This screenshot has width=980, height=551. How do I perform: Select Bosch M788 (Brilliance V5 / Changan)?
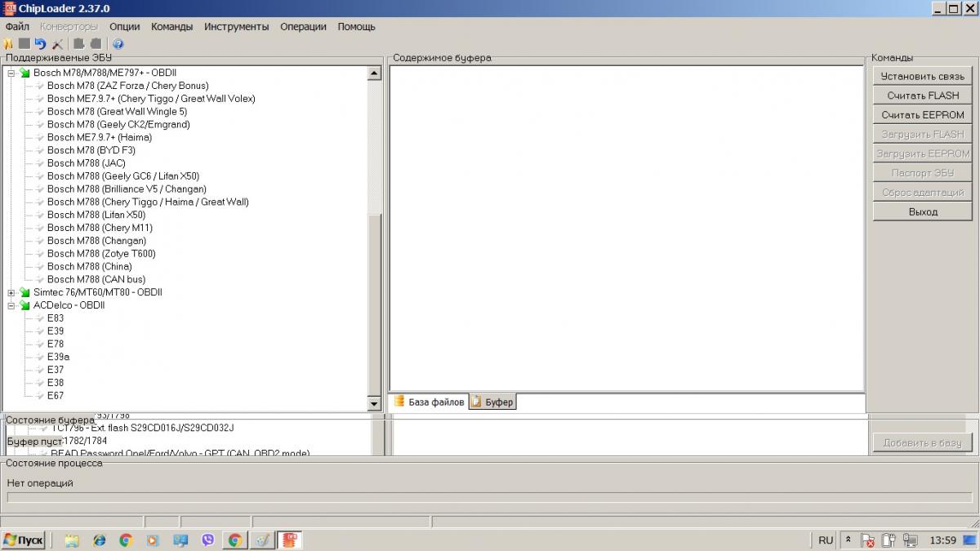tap(127, 189)
